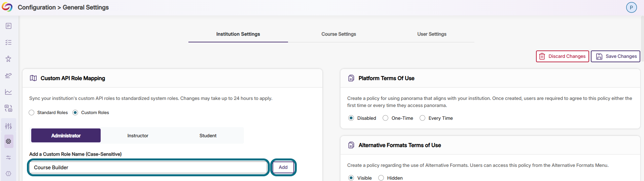Select the Disabled radio for Platform Terms
Image resolution: width=644 pixels, height=181 pixels.
[x=351, y=118]
